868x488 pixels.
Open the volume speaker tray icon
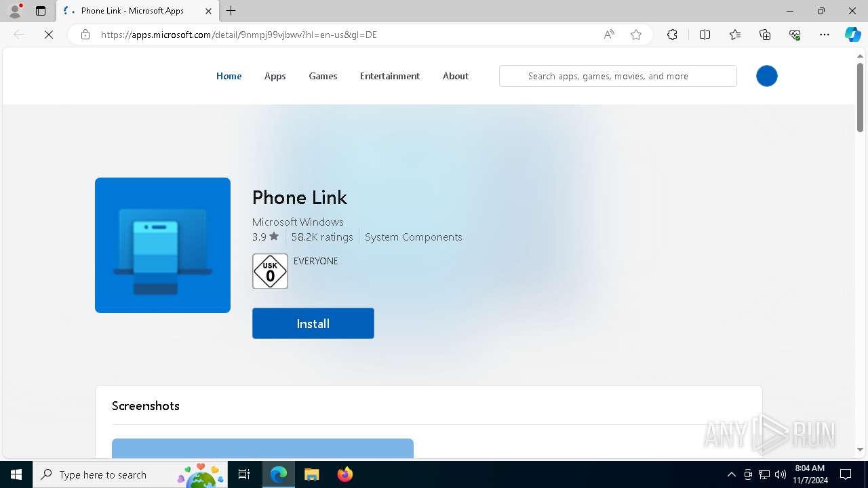coord(781,474)
